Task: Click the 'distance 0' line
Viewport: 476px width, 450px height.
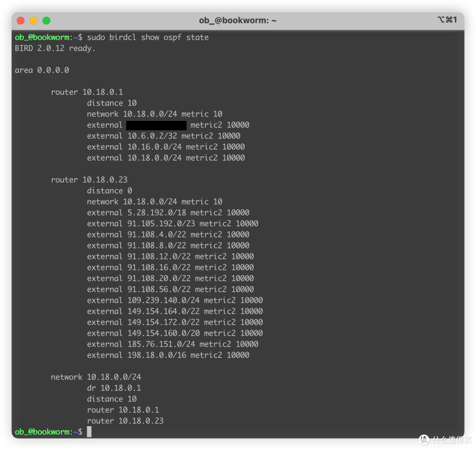Action: click(110, 191)
